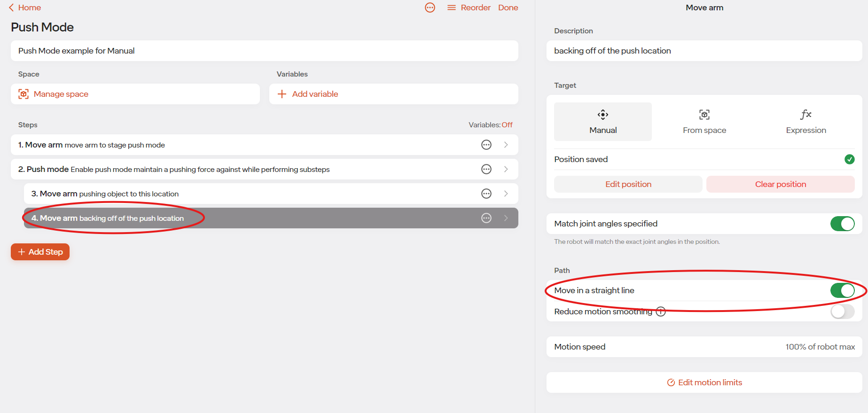Expand step 4 Move arm chevron
This screenshot has height=413, width=868.
[506, 218]
